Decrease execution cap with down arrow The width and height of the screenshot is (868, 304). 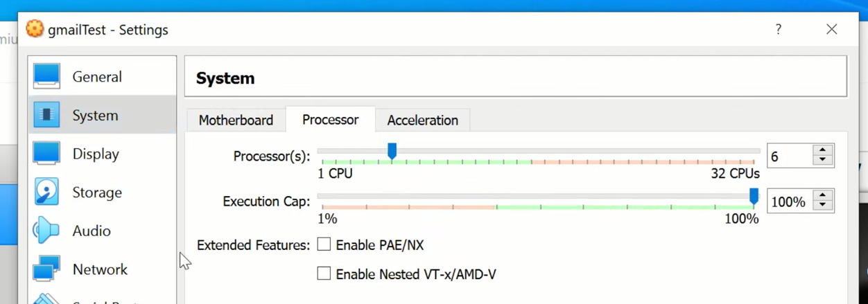(823, 206)
